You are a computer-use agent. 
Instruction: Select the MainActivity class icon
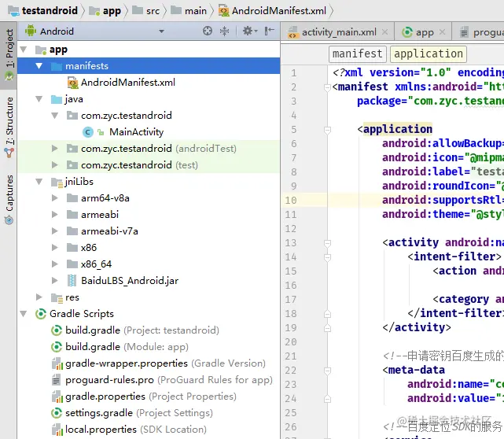tap(88, 132)
